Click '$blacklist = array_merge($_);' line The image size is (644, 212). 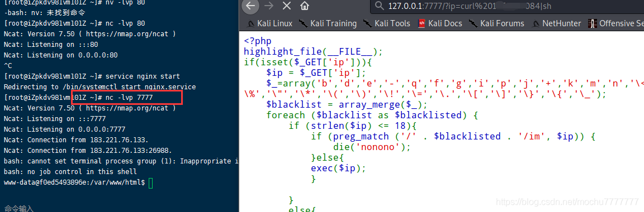point(347,104)
